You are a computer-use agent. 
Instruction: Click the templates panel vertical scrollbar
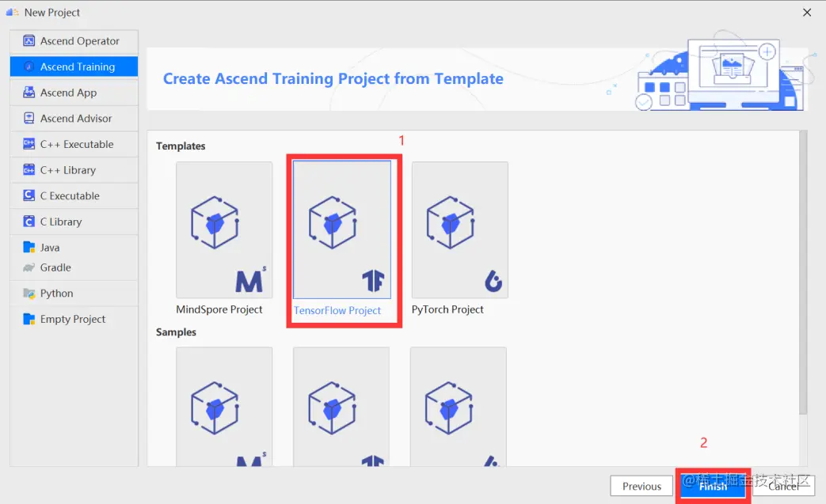pyautogui.click(x=803, y=272)
